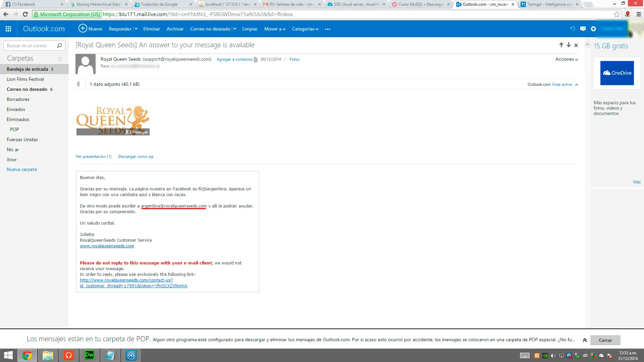Switch to the Traductor de Google tab
This screenshot has width=644, height=362.
pos(163,4)
